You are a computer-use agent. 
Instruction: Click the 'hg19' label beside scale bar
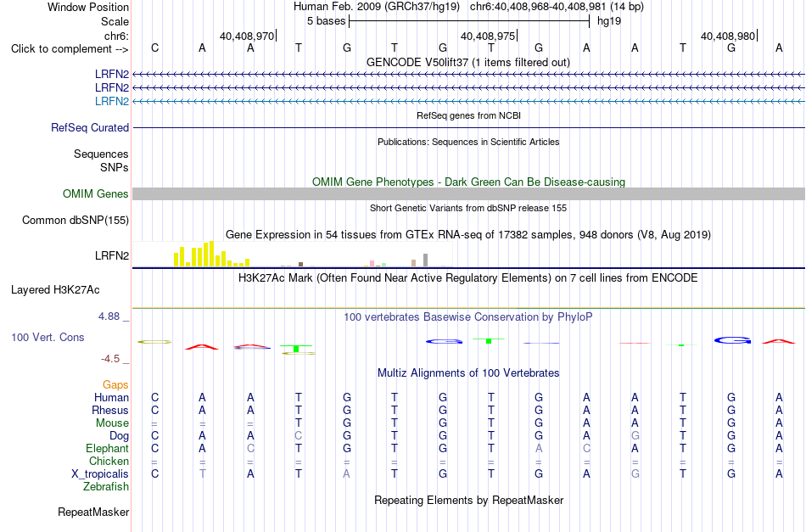pos(609,21)
